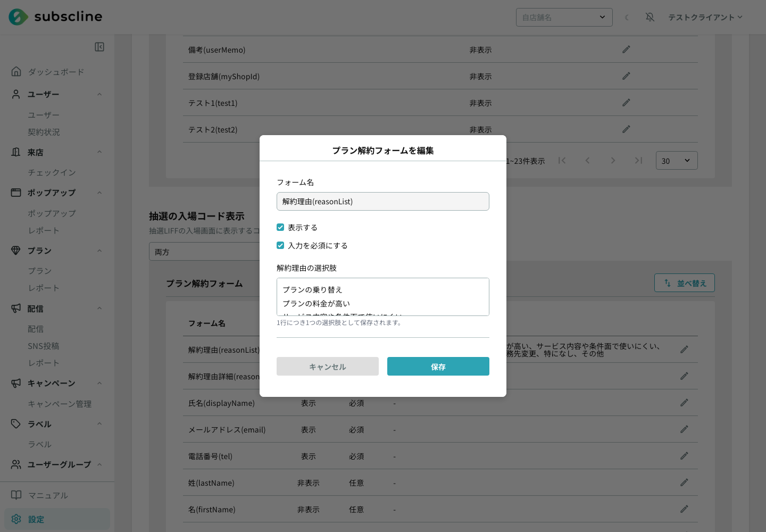Viewport: 766px width, 532px height.
Task: Edit 氏名(displayName) row pencil icon
Action: 684,403
